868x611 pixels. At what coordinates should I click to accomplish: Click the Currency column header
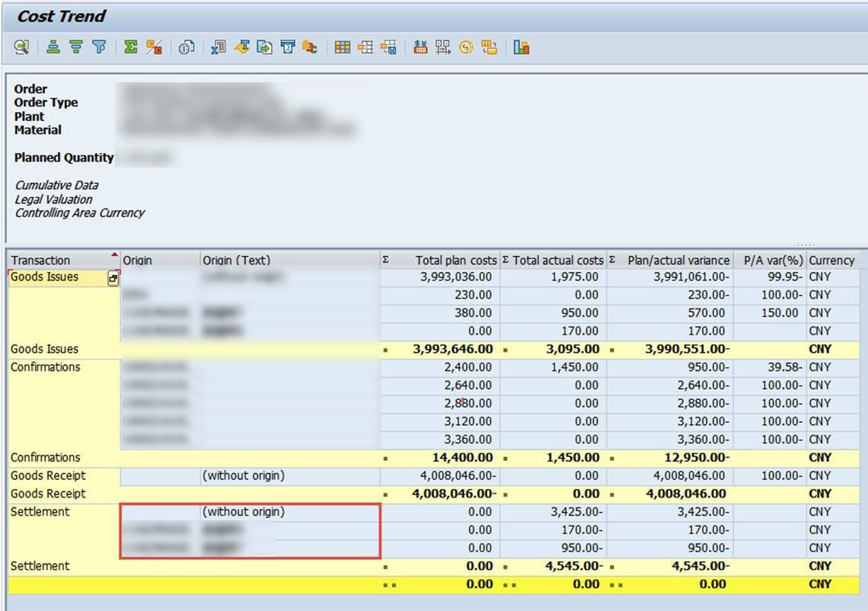[832, 260]
